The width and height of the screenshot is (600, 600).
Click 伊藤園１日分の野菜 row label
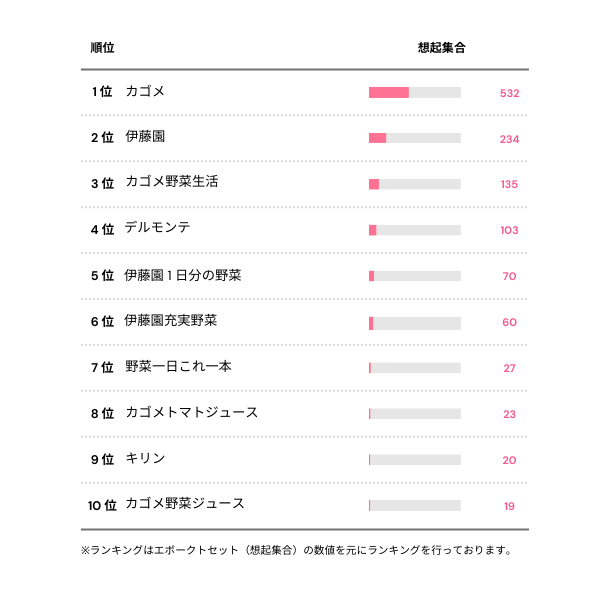coord(183,275)
